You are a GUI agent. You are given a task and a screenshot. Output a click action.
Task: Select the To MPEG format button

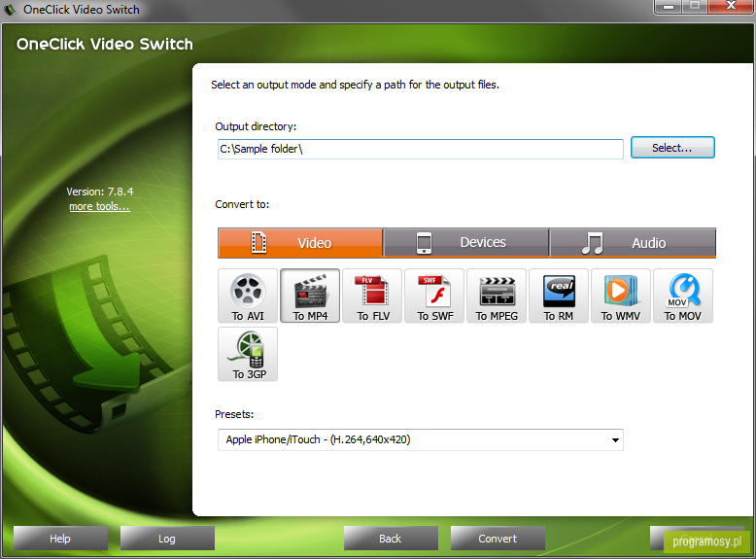click(x=497, y=296)
